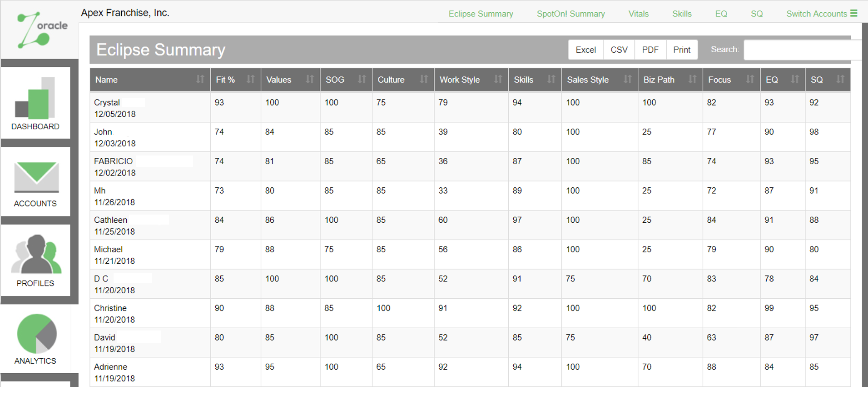Open the Dashboard bar chart icon
Screen dimensions: 868x406
coord(35,98)
